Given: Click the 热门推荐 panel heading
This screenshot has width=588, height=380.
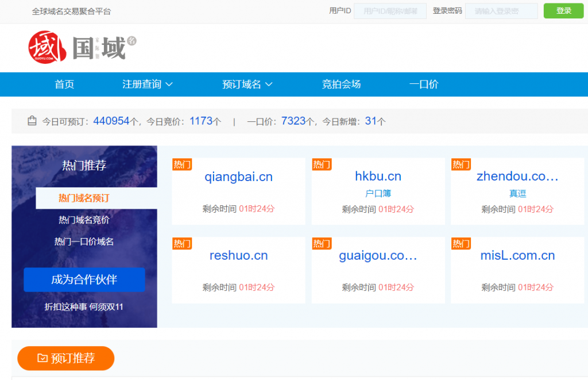Looking at the screenshot, I should coord(84,165).
